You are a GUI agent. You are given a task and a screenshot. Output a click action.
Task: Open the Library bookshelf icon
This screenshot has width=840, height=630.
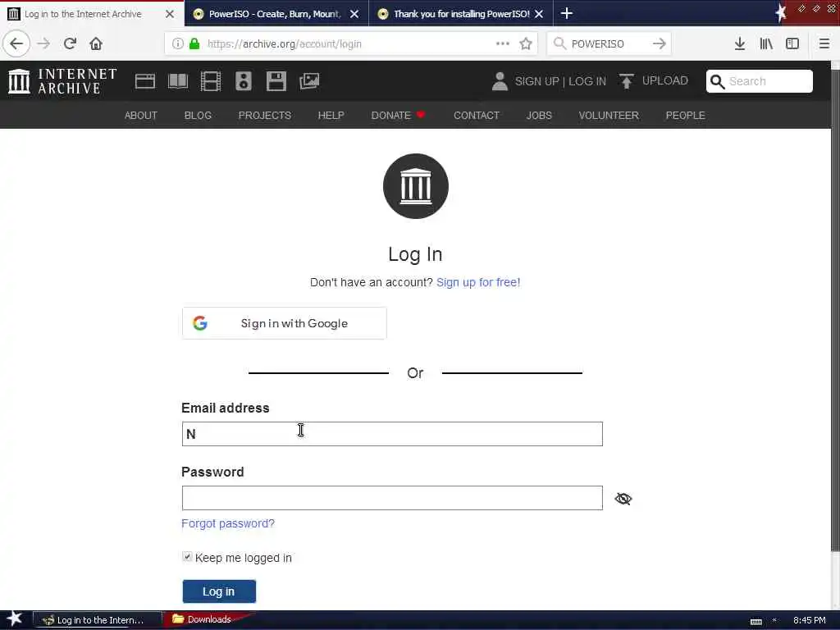pos(766,43)
